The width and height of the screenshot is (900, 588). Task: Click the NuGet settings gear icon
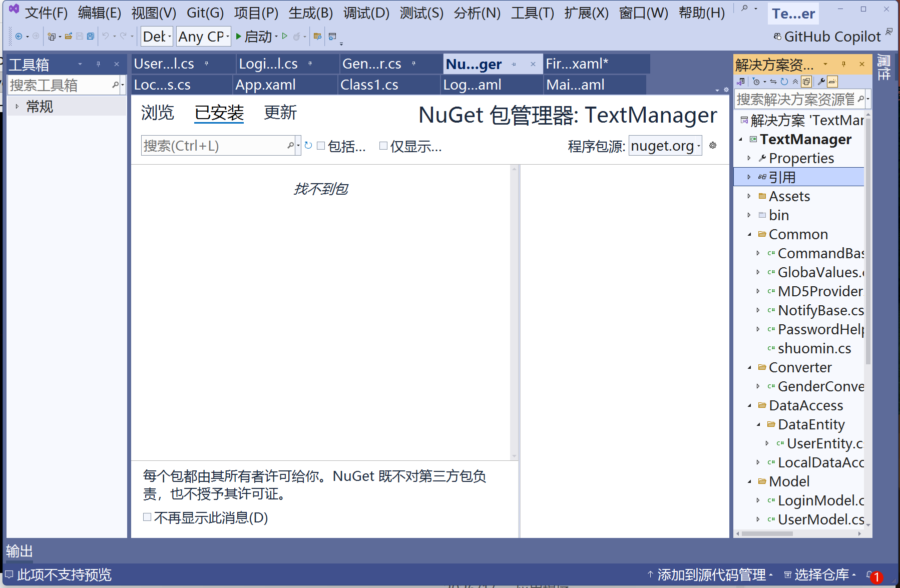pos(713,146)
